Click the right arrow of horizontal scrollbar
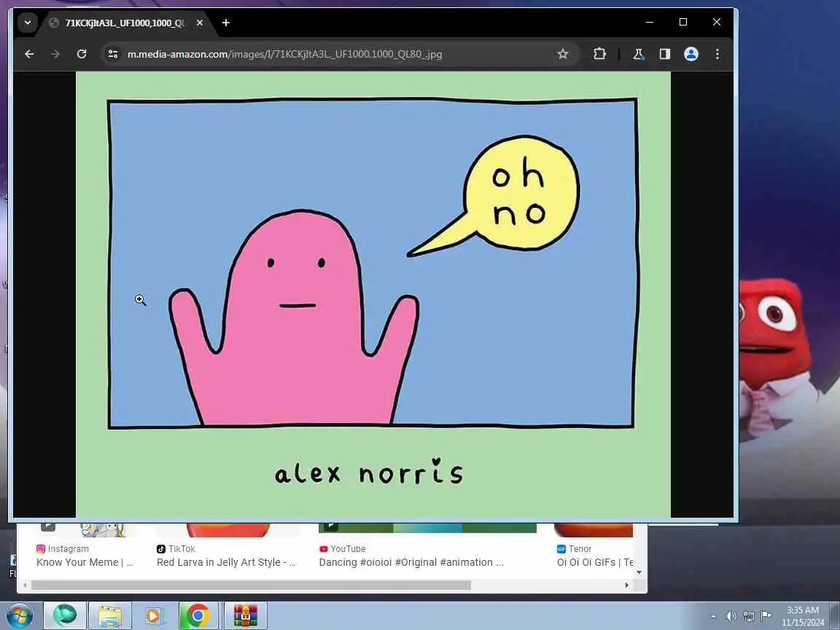Viewport: 840px width, 630px height. point(627,585)
